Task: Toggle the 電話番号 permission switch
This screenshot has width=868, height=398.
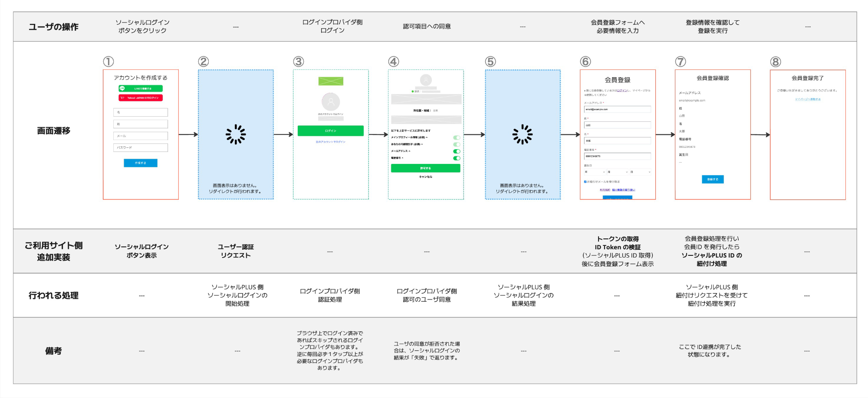Action: tap(457, 158)
